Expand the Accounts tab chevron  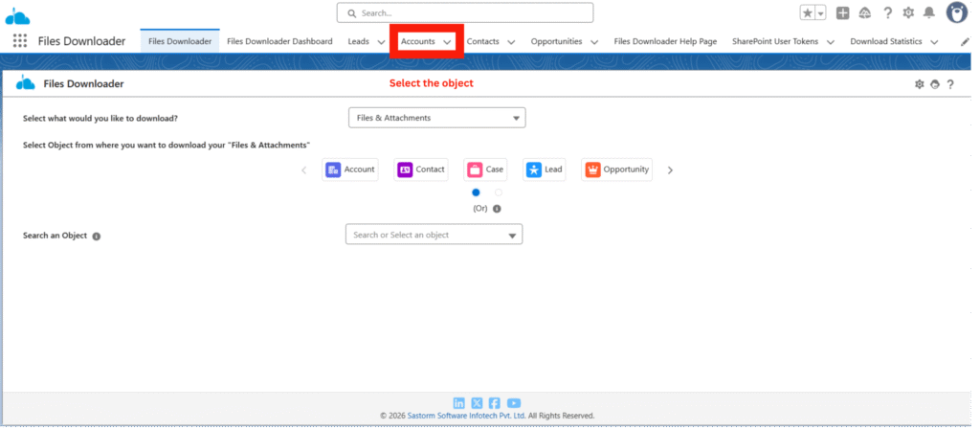pos(447,42)
